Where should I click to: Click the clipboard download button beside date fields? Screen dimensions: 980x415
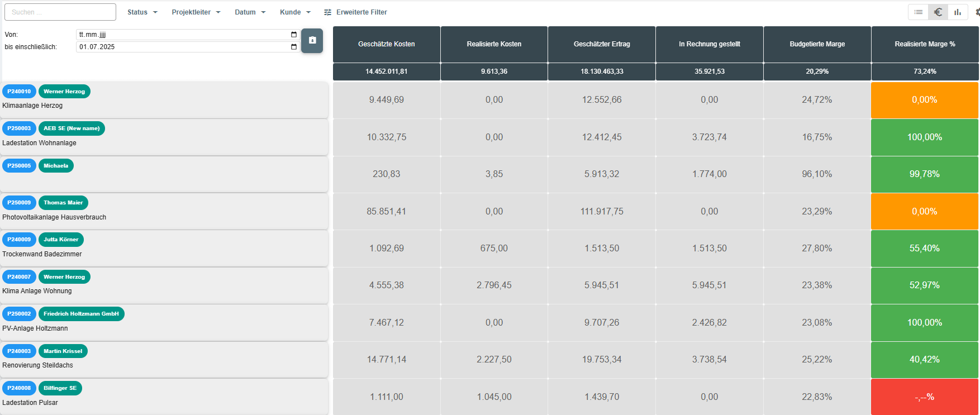[312, 40]
